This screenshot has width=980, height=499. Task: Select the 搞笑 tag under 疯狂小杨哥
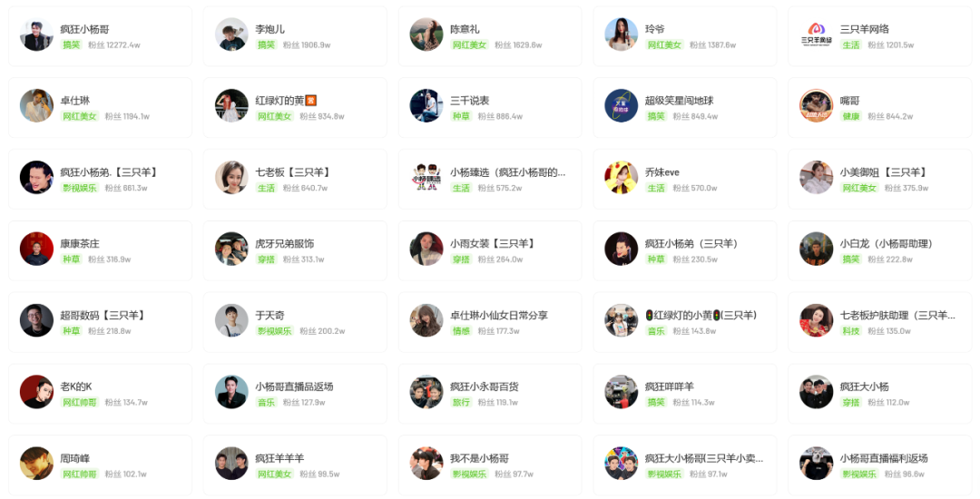(x=72, y=45)
